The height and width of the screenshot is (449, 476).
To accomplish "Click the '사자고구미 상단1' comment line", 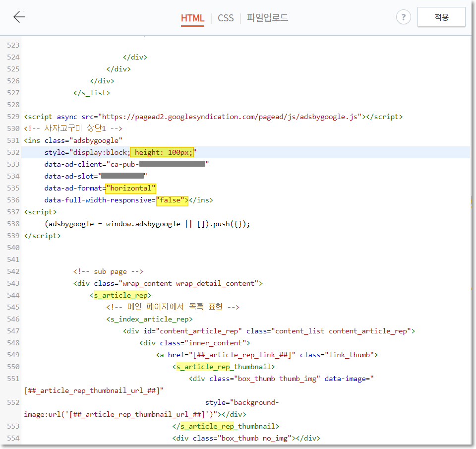I will coord(73,128).
